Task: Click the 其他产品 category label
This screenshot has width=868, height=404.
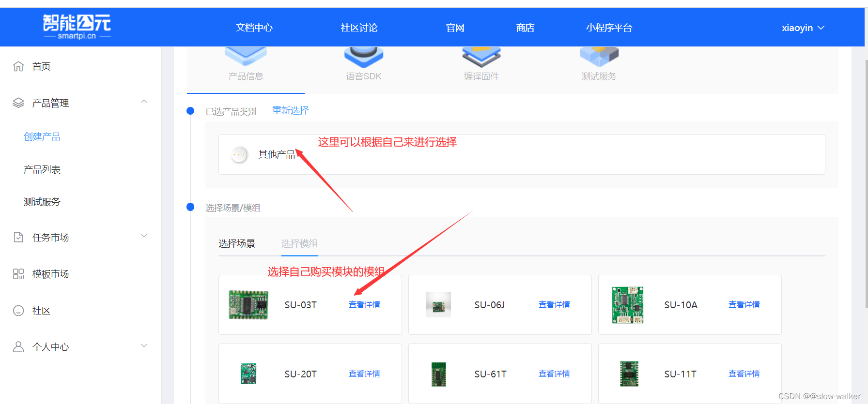Action: click(x=277, y=154)
